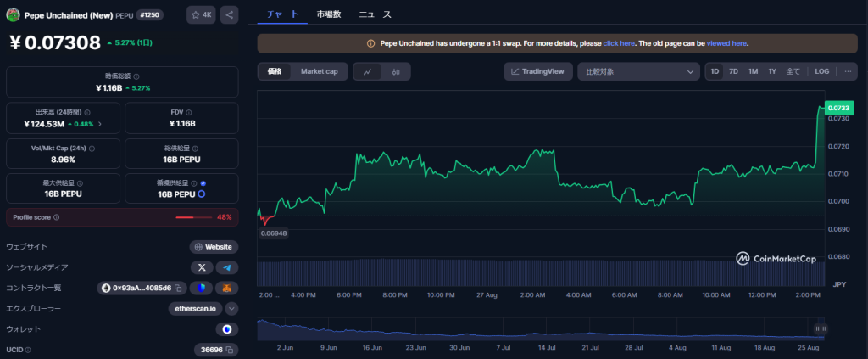The height and width of the screenshot is (359, 868).
Task: Set chart range to 1M
Action: point(753,71)
